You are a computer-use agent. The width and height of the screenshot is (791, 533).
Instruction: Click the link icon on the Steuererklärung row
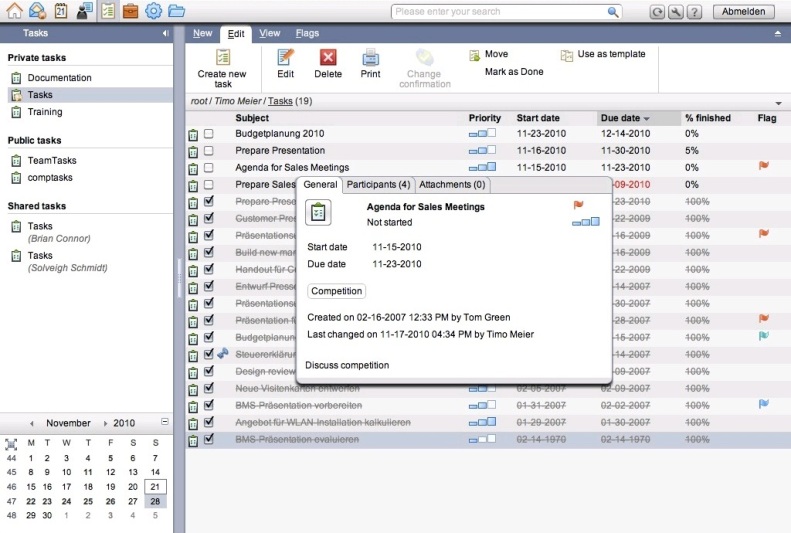click(222, 353)
